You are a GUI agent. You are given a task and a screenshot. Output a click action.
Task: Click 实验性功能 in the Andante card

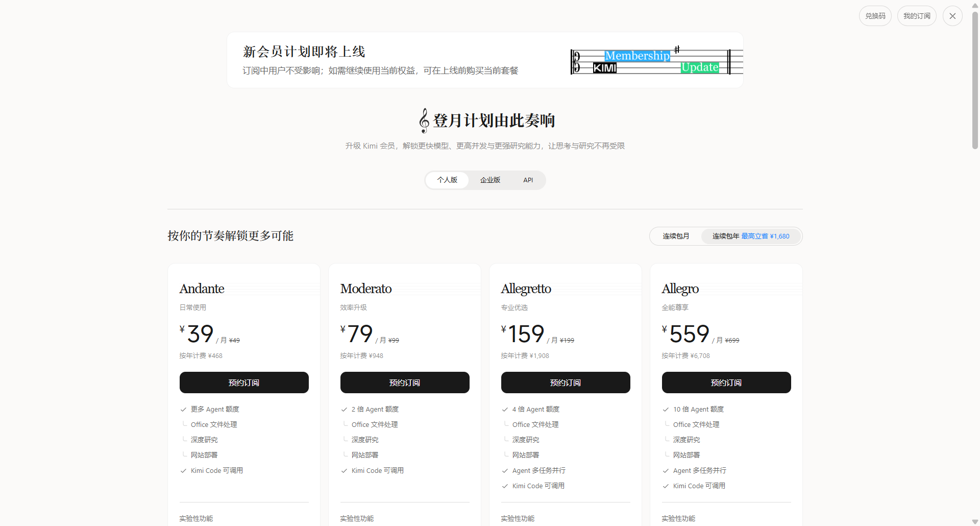[197, 518]
